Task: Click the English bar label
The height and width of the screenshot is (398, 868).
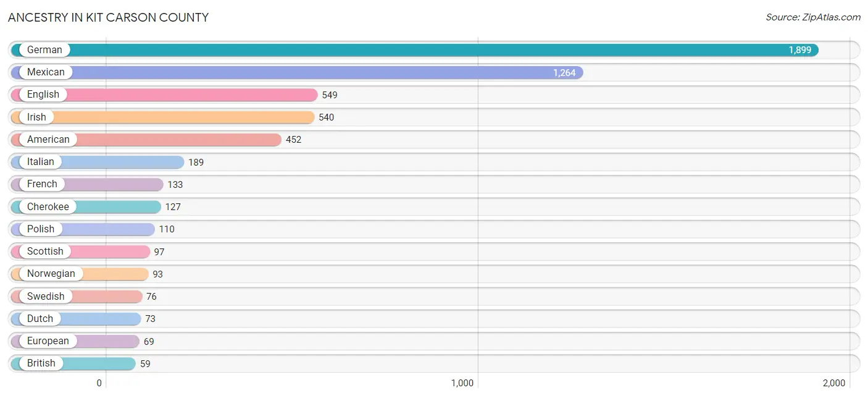Action: click(x=43, y=95)
